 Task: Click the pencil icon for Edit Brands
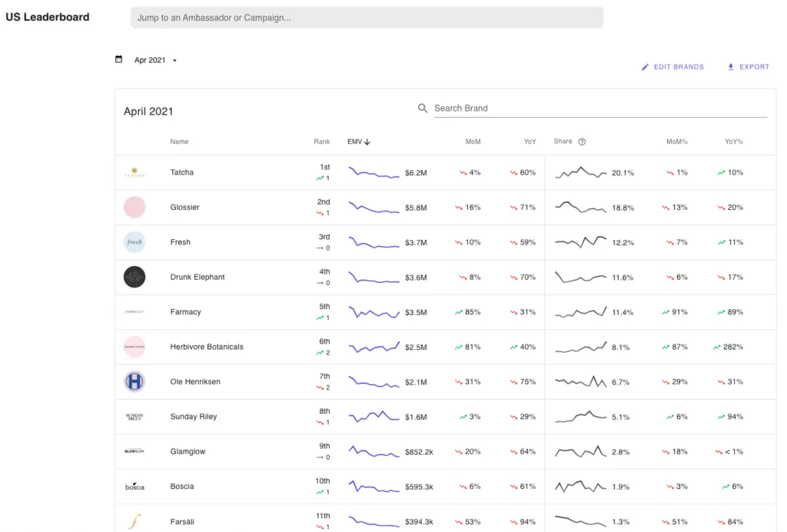click(646, 67)
